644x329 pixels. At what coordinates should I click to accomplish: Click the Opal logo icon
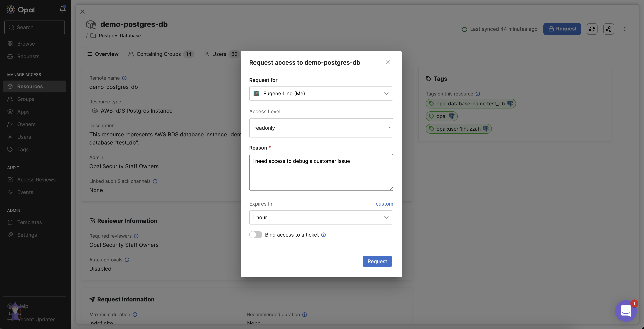point(10,10)
